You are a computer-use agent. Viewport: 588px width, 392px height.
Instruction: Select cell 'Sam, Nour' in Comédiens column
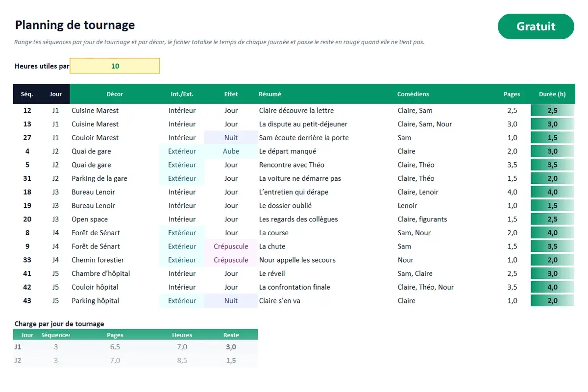pyautogui.click(x=414, y=233)
